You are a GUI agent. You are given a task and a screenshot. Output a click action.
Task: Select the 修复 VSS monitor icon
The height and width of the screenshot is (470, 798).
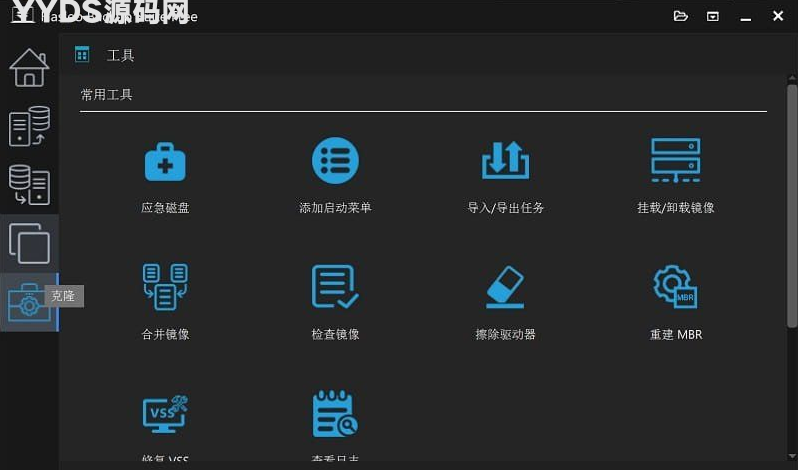(x=165, y=414)
